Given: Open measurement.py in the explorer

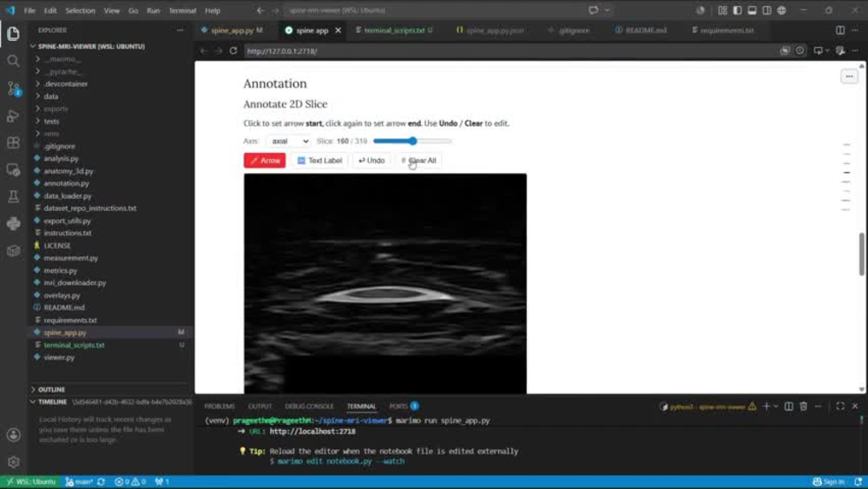Looking at the screenshot, I should [71, 258].
